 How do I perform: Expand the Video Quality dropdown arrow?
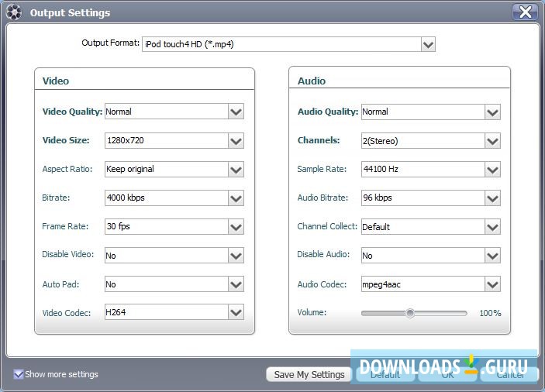pyautogui.click(x=236, y=112)
